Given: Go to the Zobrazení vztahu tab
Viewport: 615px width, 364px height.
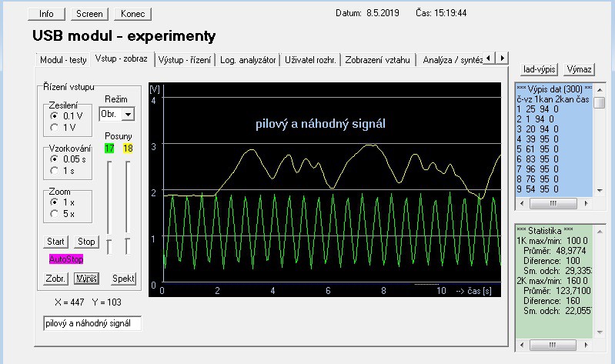Looking at the screenshot, I should (x=379, y=59).
